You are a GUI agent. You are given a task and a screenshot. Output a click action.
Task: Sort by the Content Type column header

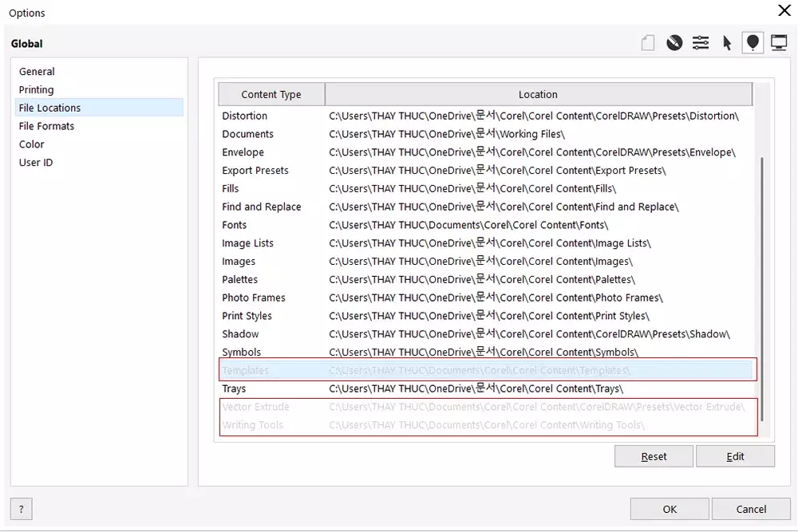[x=271, y=94]
